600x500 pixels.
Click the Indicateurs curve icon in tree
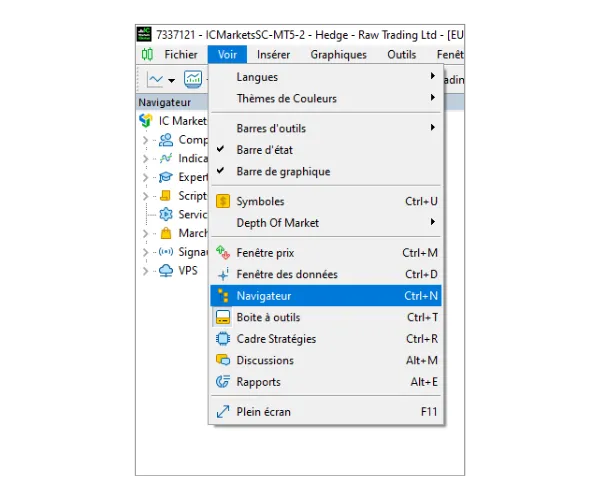(166, 158)
